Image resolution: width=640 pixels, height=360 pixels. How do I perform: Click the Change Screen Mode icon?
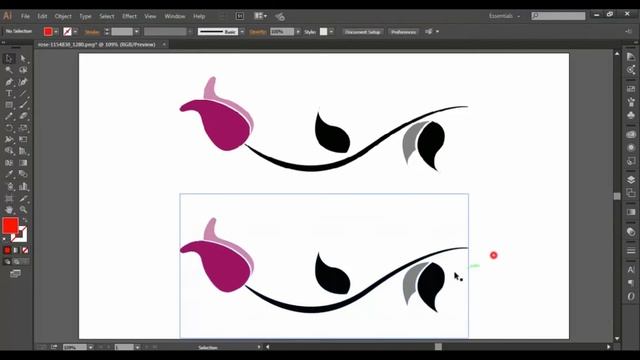15,273
